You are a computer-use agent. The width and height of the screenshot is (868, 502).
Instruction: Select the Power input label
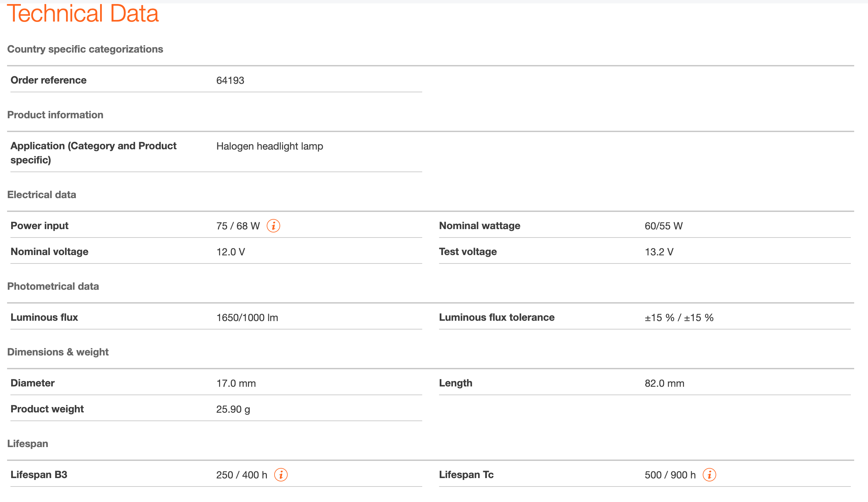tap(40, 226)
